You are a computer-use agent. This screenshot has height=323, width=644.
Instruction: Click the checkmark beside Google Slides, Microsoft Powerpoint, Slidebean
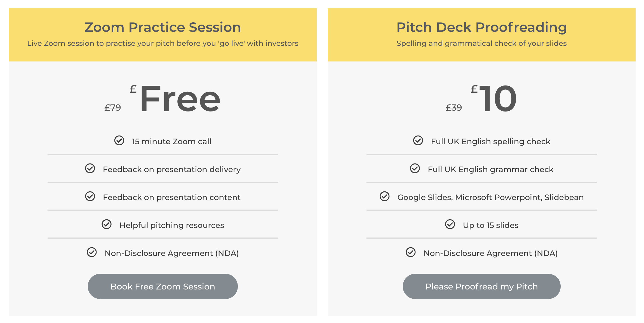pyautogui.click(x=384, y=197)
